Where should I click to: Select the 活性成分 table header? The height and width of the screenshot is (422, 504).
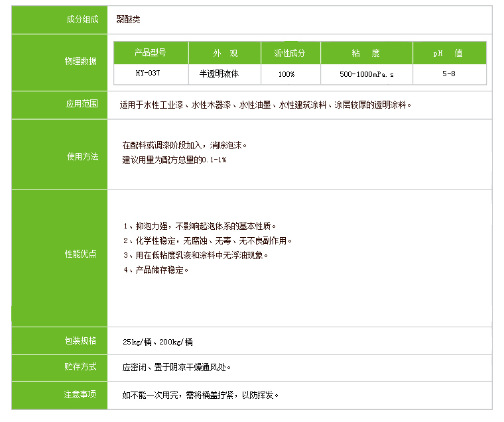pos(290,53)
